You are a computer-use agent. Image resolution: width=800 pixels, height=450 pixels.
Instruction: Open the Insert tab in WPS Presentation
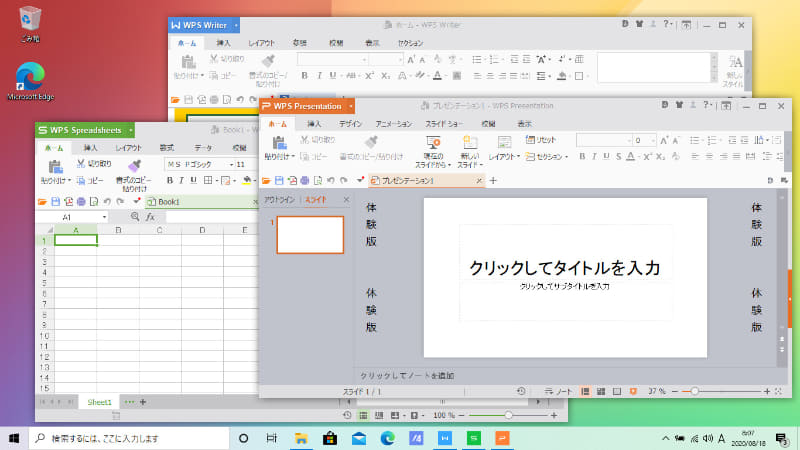[x=314, y=124]
